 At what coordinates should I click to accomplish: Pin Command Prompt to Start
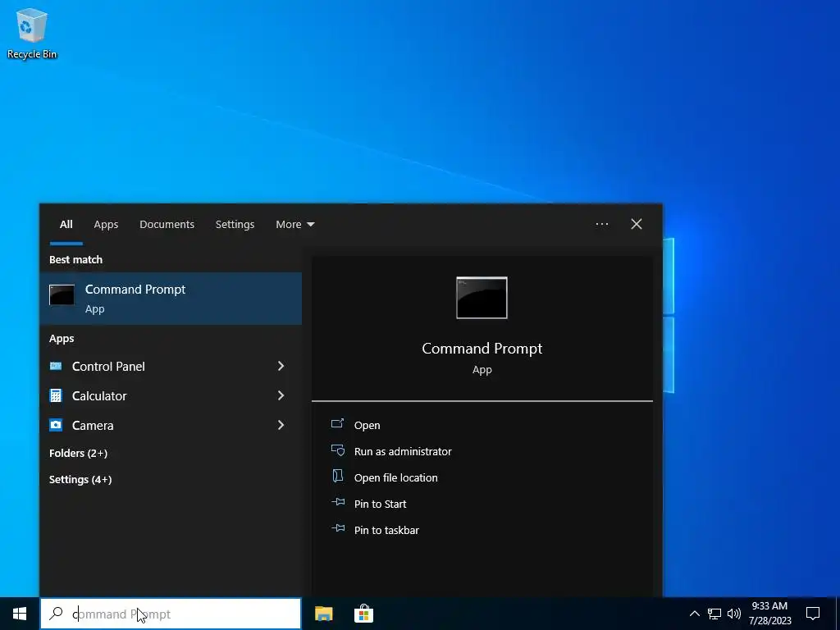[381, 504]
